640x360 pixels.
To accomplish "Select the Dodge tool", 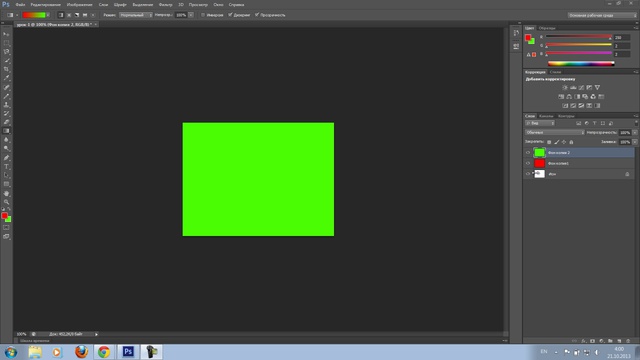I will click(x=6, y=149).
